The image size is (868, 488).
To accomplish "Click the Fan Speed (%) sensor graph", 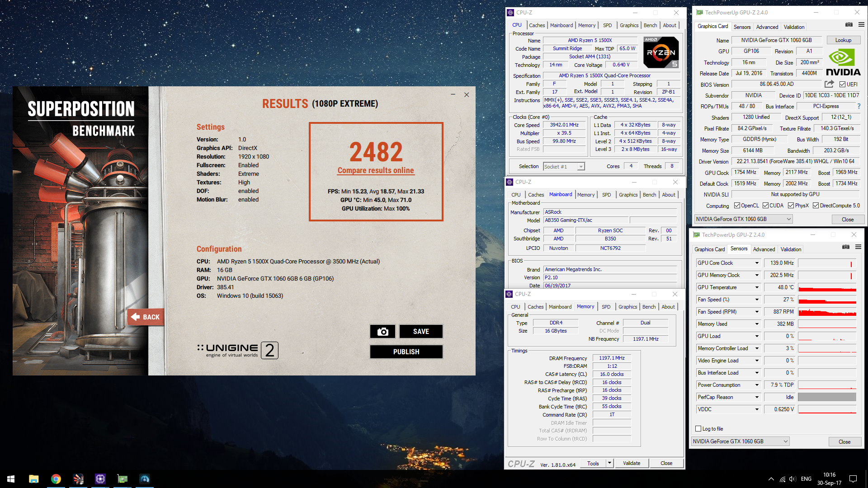I will 827,300.
